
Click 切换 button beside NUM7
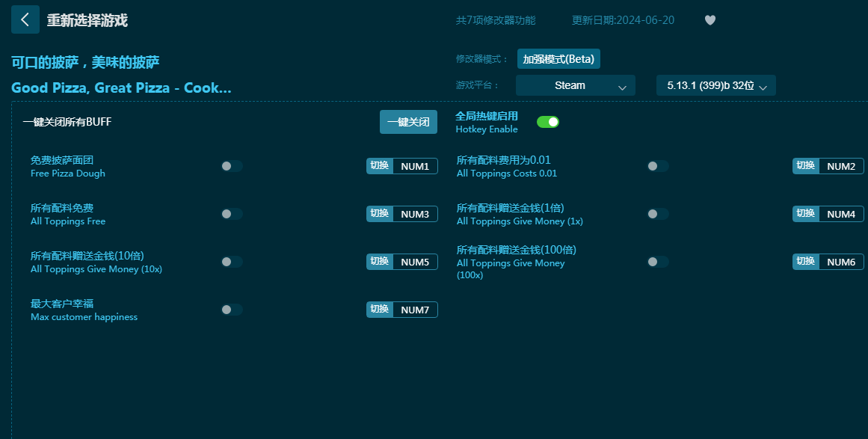tap(380, 310)
